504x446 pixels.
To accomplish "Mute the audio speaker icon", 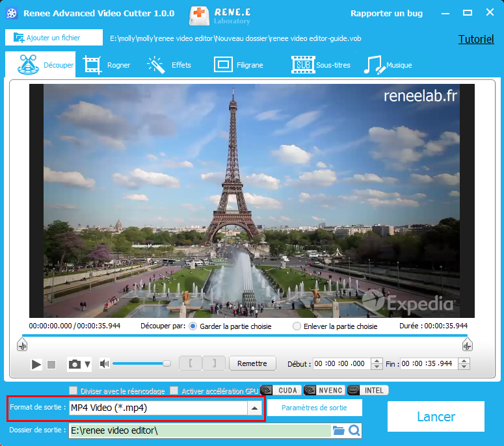I will (104, 363).
